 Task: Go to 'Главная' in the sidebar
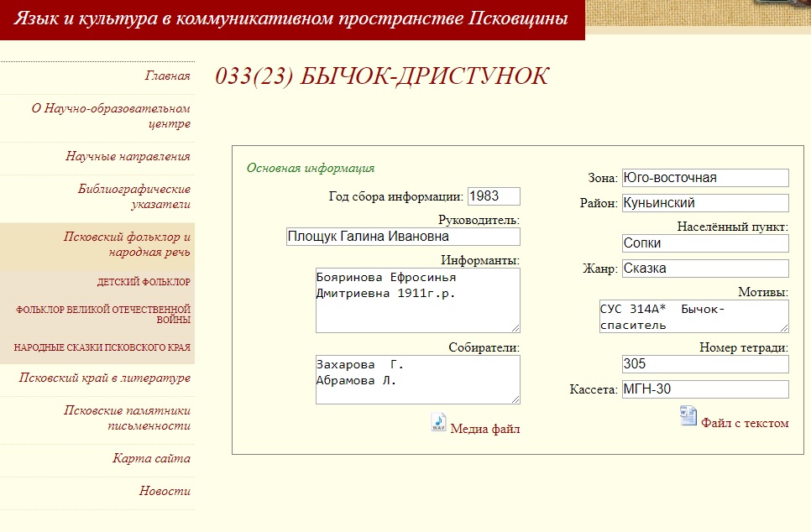pos(167,76)
